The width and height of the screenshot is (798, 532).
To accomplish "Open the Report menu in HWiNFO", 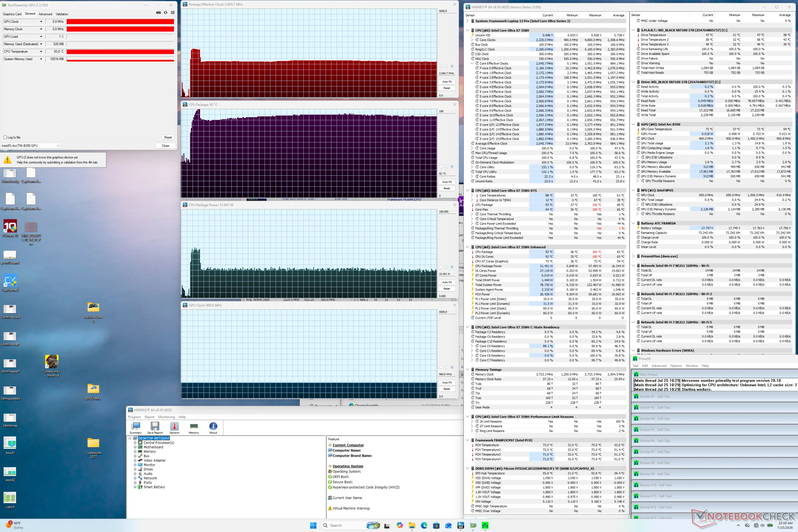I will click(149, 417).
